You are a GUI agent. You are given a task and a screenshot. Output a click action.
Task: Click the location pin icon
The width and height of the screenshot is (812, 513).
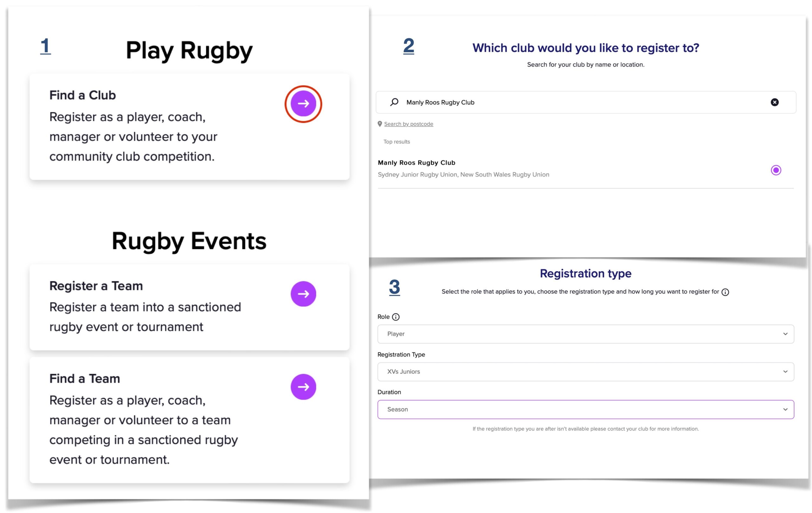[x=380, y=124]
